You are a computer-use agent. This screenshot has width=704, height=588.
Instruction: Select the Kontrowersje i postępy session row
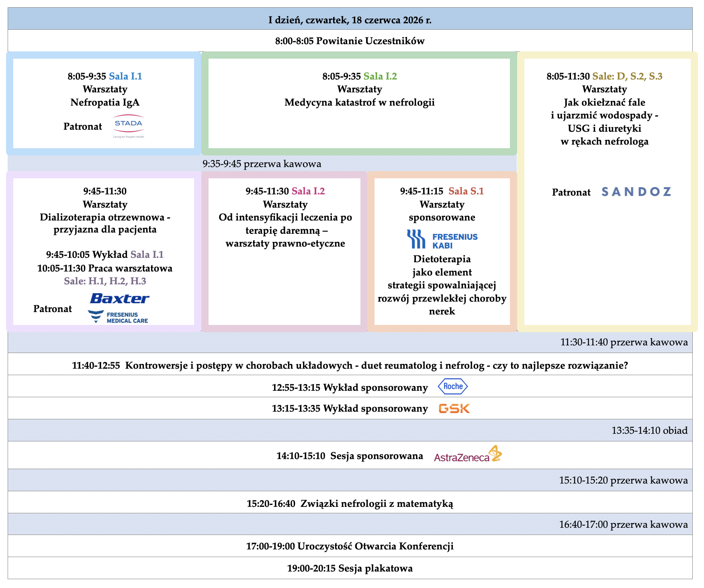pos(350,364)
